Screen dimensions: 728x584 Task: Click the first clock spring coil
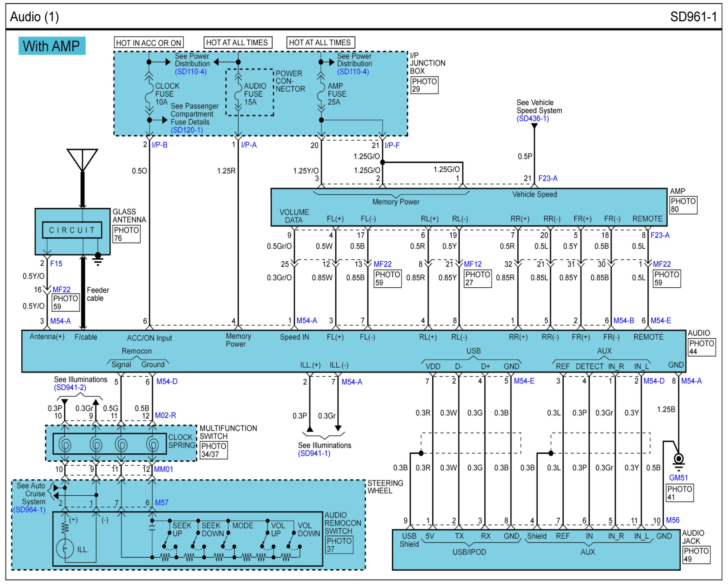click(65, 444)
